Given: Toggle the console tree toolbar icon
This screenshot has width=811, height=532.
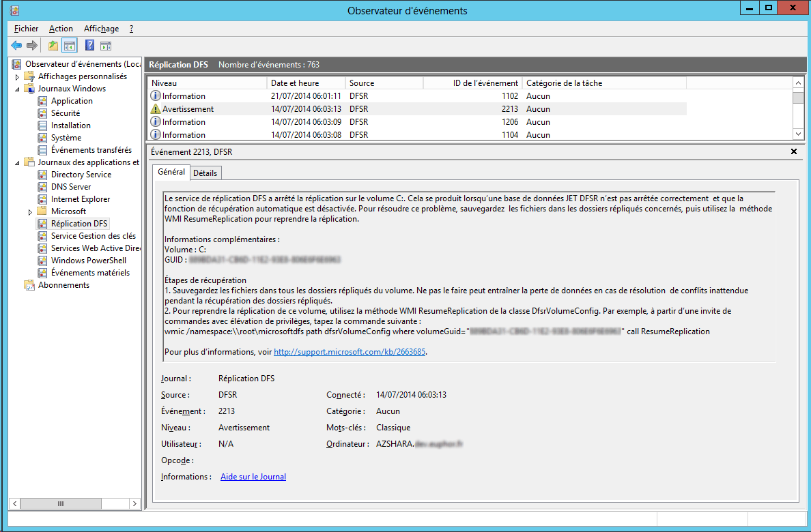Looking at the screenshot, I should coord(69,46).
